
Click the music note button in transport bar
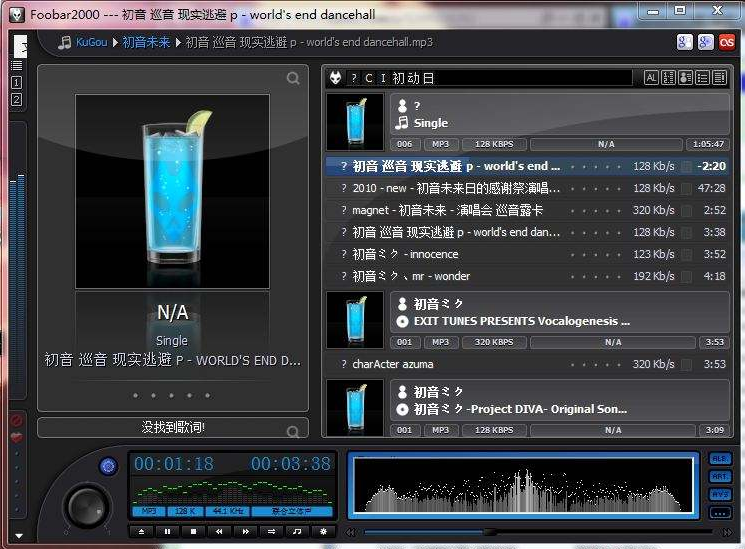coord(297,531)
